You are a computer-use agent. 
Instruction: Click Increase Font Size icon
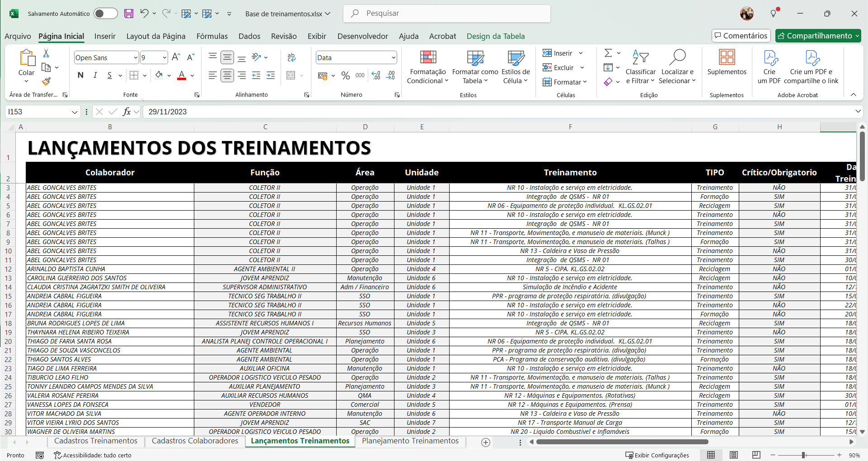point(176,57)
